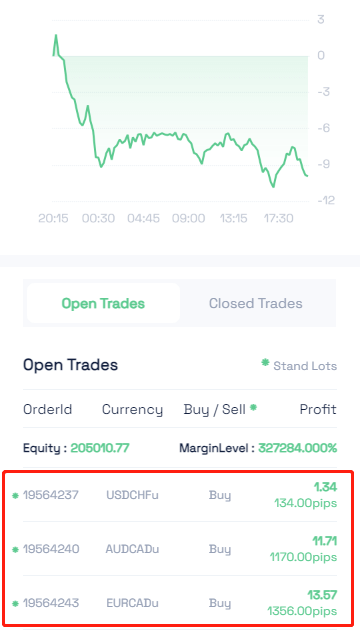Viewport: 360px width, 638px height.
Task: Click the green star beside Stand Lots
Action: [265, 362]
